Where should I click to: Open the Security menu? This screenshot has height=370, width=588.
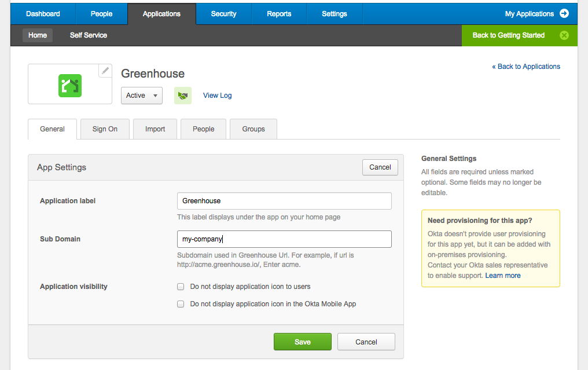tap(224, 14)
